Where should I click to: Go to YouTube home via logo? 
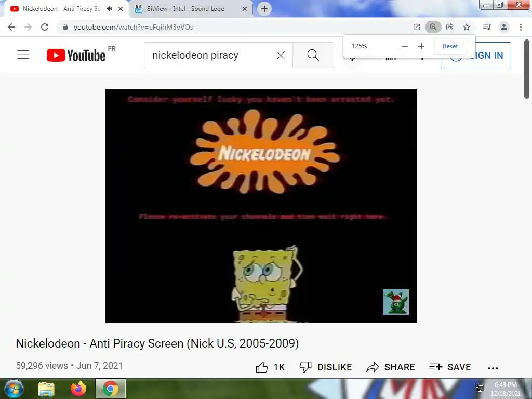pyautogui.click(x=76, y=55)
